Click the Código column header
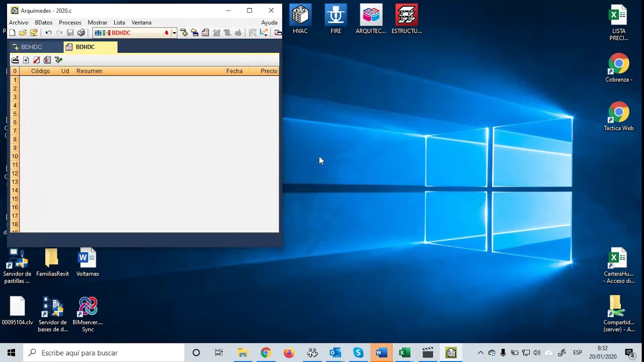The image size is (644, 362). [x=40, y=71]
